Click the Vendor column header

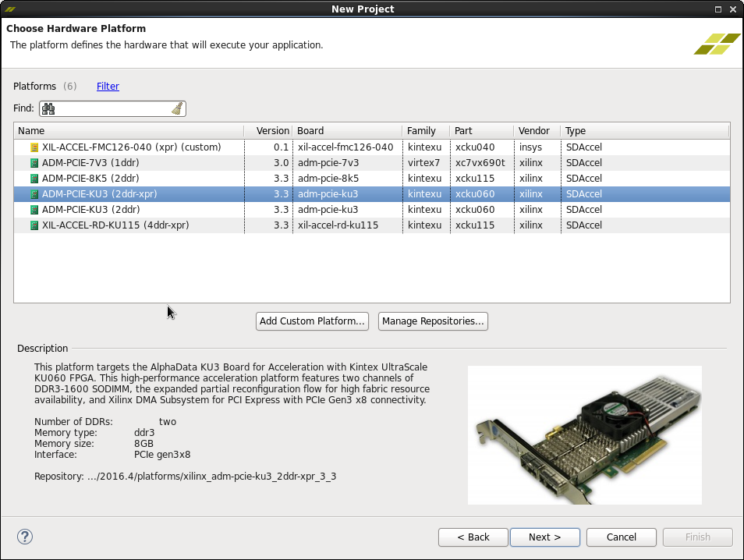(x=535, y=131)
